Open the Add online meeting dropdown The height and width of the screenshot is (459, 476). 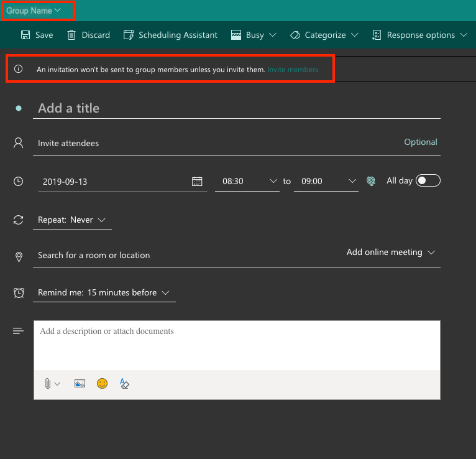tap(391, 252)
